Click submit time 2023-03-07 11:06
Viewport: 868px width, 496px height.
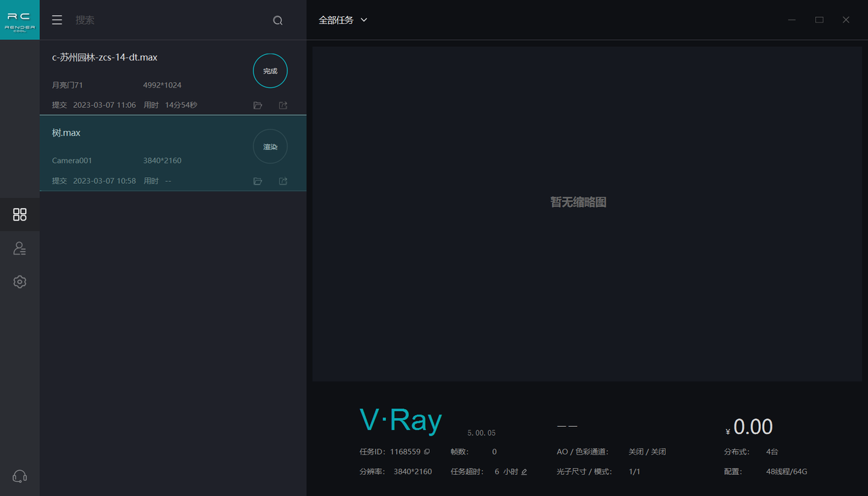coord(104,105)
